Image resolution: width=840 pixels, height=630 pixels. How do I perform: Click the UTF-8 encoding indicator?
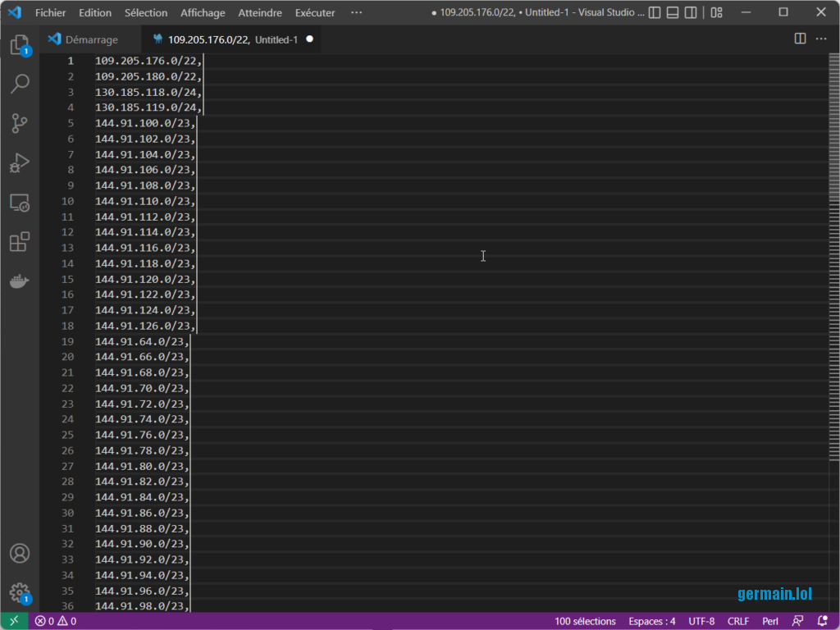[701, 621]
